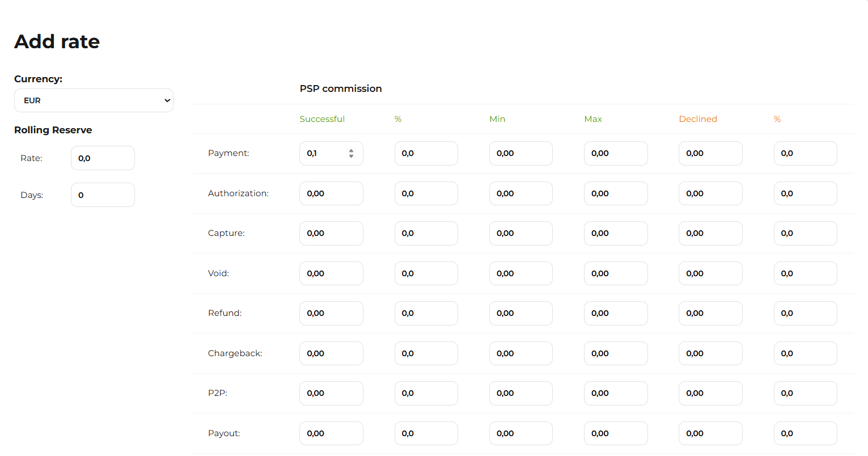This screenshot has width=868, height=456.
Task: Select the Chargeback declined percent field
Action: pos(805,353)
